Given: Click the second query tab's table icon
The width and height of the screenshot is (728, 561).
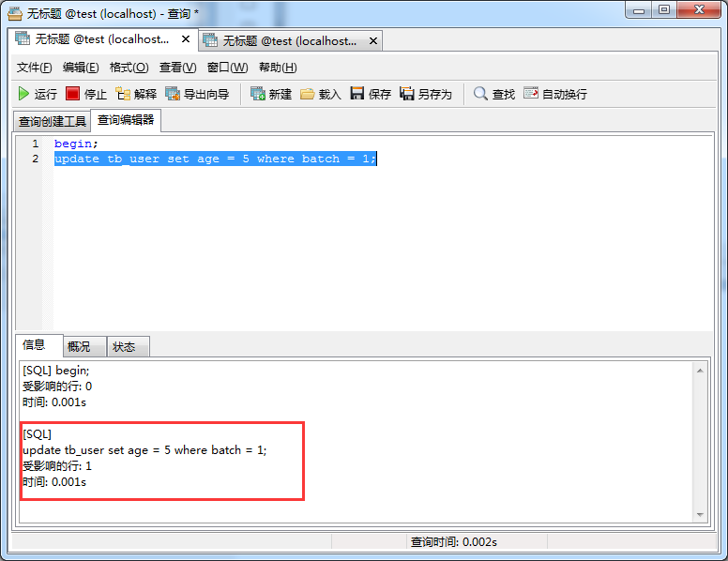Looking at the screenshot, I should 210,40.
